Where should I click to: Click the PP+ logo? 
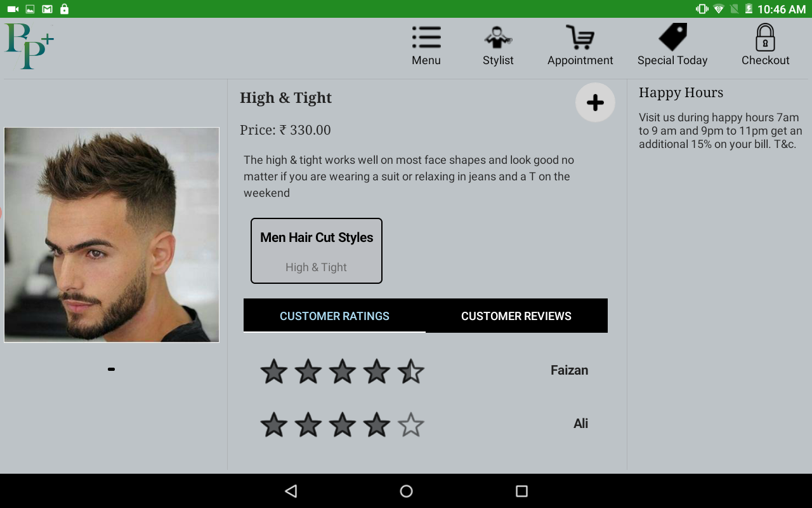pyautogui.click(x=29, y=46)
